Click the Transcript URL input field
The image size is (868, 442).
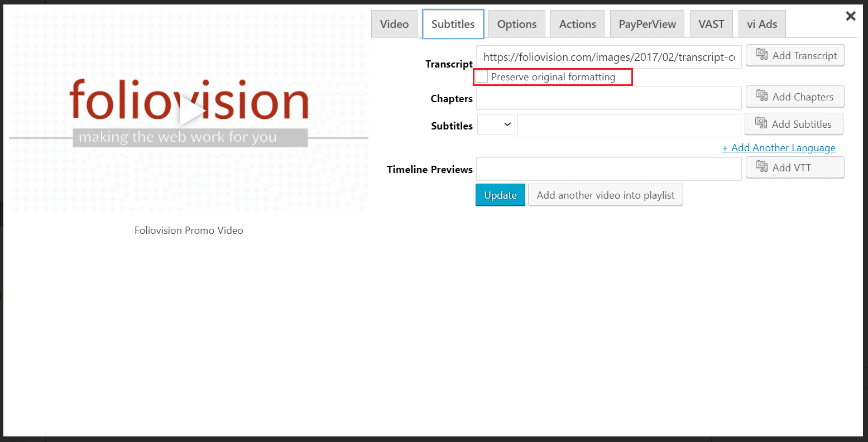(609, 57)
